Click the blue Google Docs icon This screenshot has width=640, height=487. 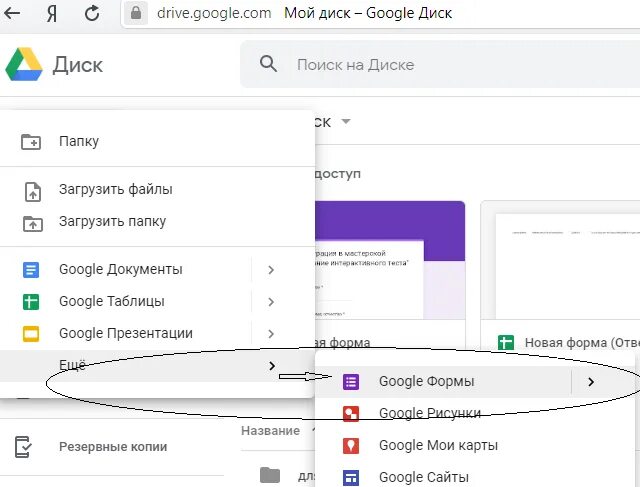[31, 270]
